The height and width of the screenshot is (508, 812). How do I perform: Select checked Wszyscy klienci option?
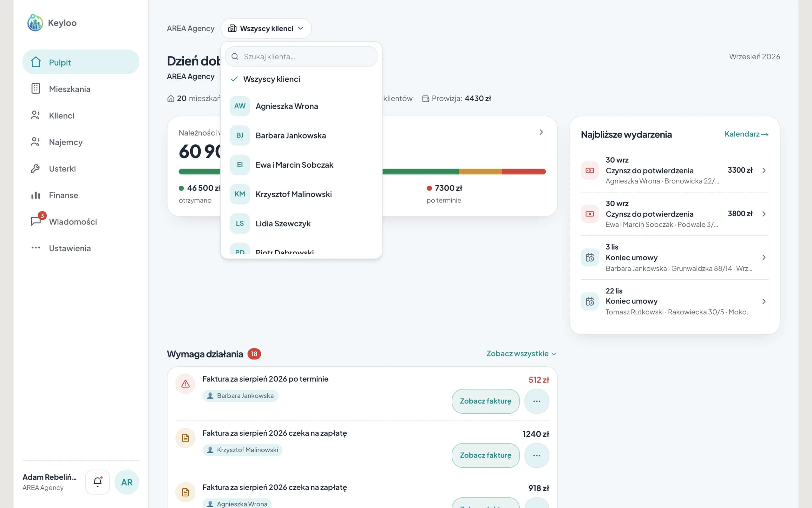click(x=301, y=79)
